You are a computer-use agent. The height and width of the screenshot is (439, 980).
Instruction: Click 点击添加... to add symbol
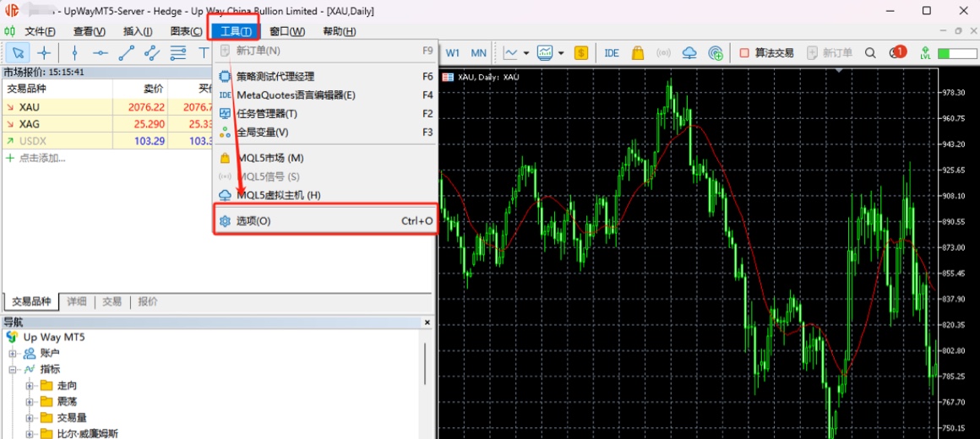pos(35,157)
